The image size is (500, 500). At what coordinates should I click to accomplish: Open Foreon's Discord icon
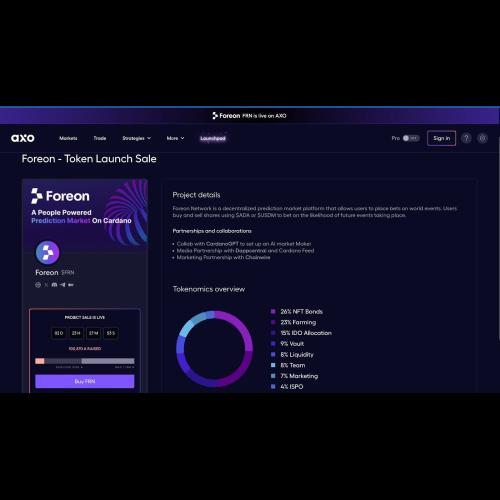54,285
